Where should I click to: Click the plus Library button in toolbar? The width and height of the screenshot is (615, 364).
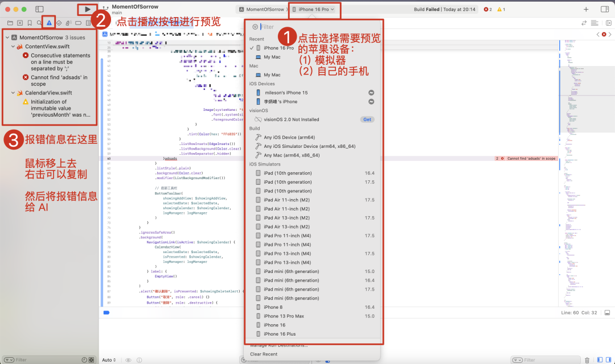[x=586, y=10]
